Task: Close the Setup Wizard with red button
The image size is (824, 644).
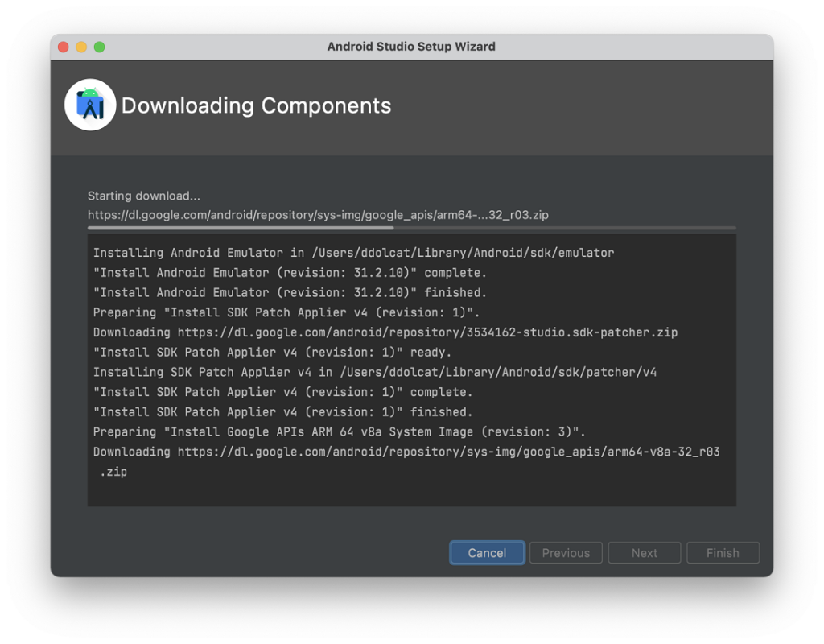Action: 64,47
